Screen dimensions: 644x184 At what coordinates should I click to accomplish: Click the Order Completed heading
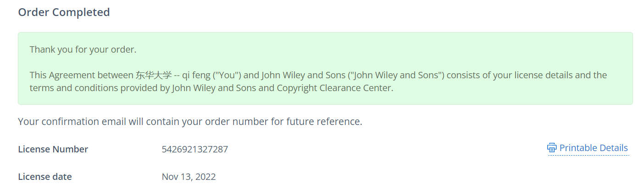(64, 12)
